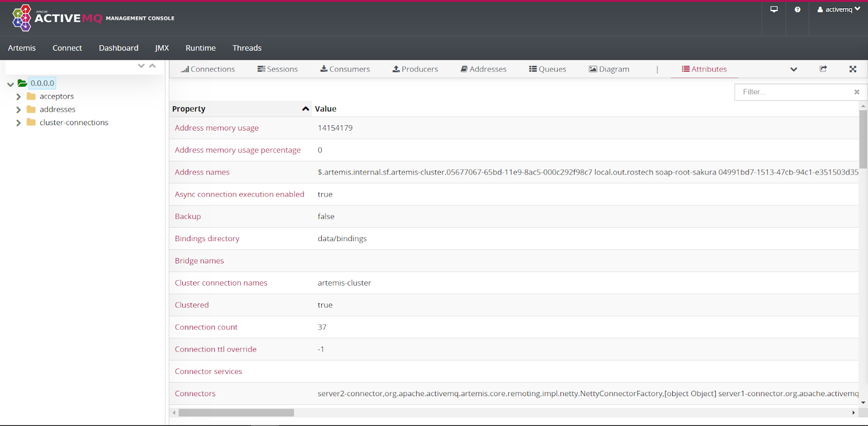The image size is (868, 426).
Task: Switch to the JMX navigation tab
Action: coord(162,48)
